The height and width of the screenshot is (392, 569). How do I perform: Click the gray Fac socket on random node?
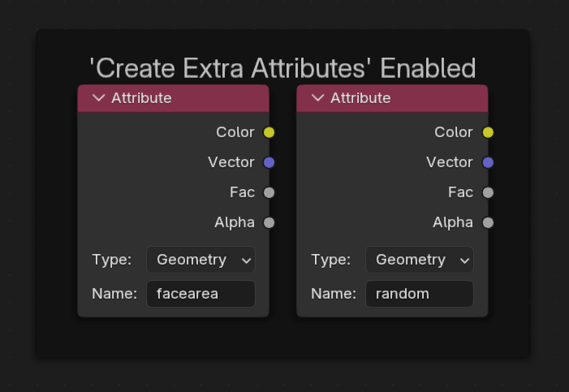coord(488,192)
